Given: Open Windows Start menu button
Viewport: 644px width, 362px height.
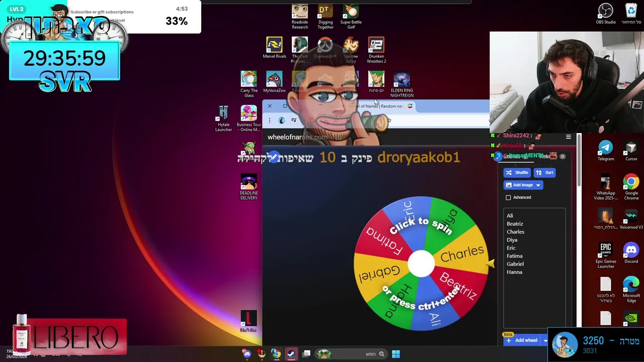Looking at the screenshot, I should coord(396,354).
